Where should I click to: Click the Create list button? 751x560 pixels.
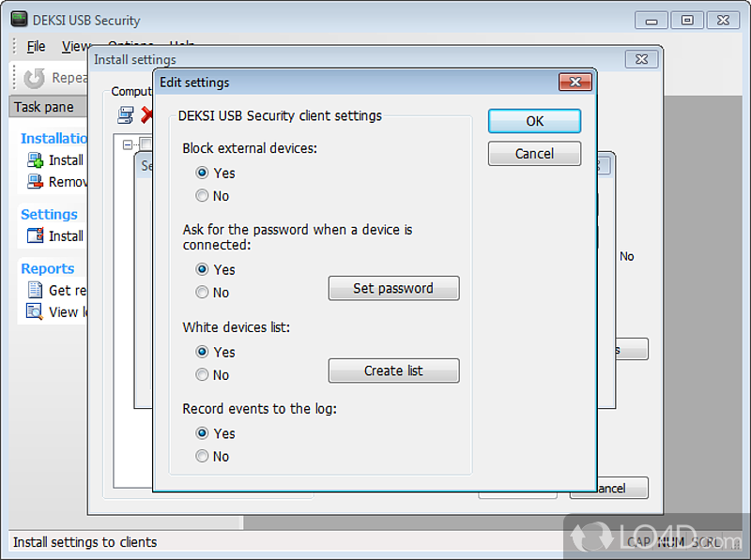[x=393, y=371]
